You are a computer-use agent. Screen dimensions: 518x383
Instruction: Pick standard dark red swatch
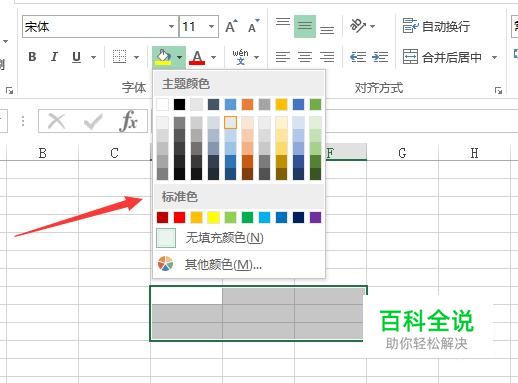(x=162, y=217)
